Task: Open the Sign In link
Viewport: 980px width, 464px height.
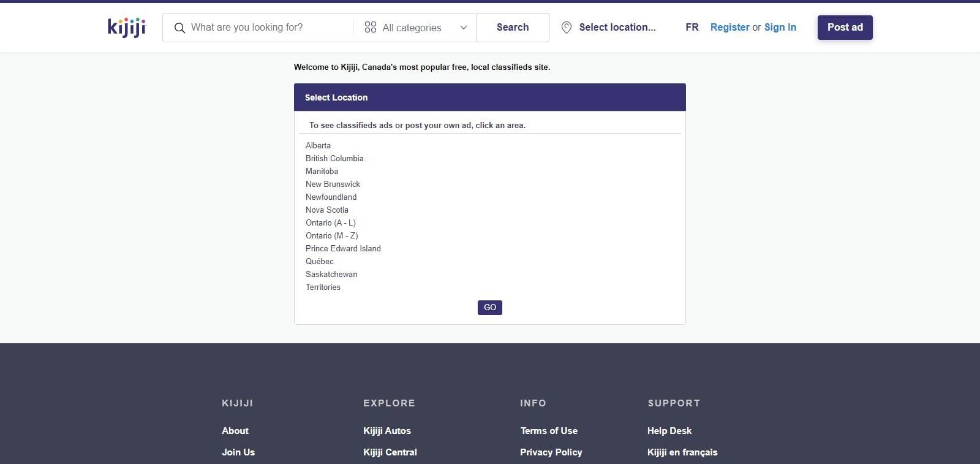Action: click(x=780, y=27)
